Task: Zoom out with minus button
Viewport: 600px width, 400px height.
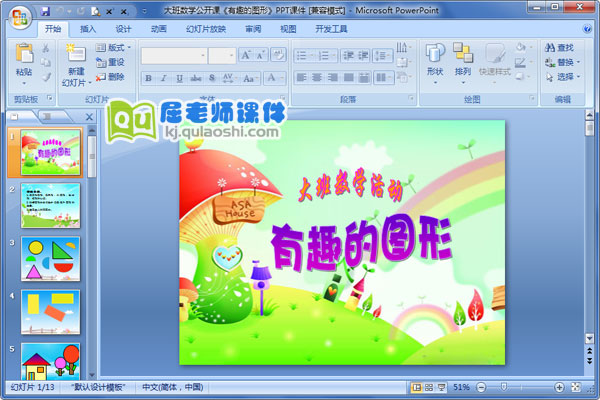Action: (x=481, y=387)
